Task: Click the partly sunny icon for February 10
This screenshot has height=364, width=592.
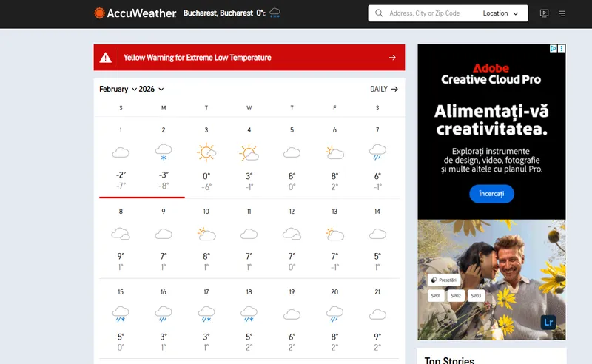Action: coord(206,234)
